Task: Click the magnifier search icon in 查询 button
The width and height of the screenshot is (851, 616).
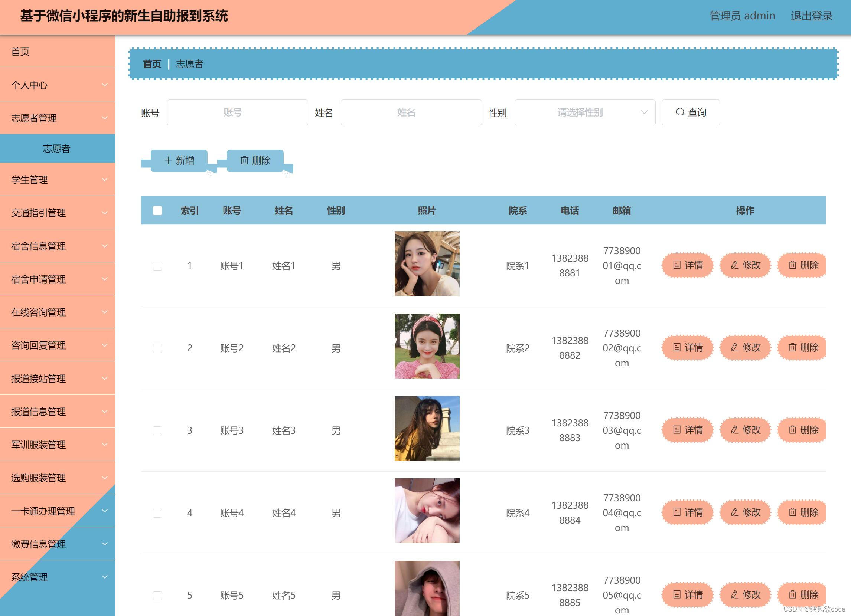Action: click(680, 112)
